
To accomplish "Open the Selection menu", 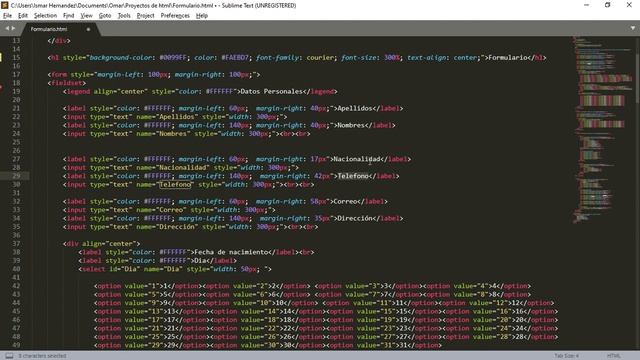I will 45,16.
